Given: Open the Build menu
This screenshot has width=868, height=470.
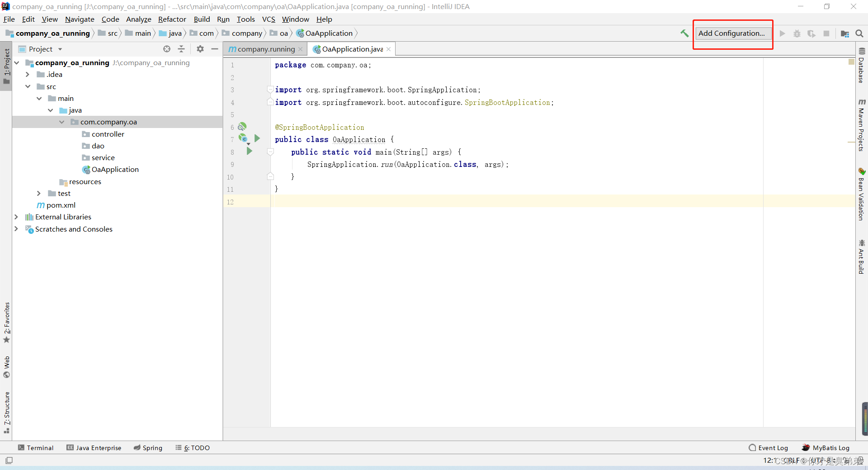Looking at the screenshot, I should (202, 19).
